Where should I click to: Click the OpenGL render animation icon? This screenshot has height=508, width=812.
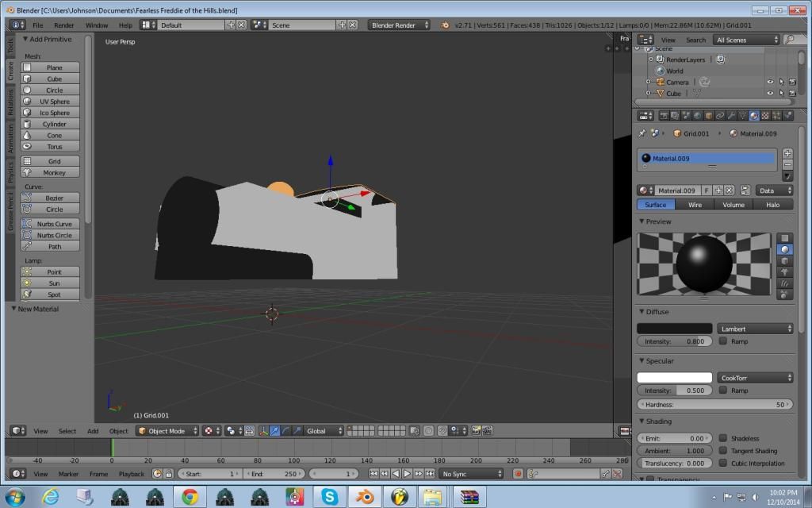[488, 431]
